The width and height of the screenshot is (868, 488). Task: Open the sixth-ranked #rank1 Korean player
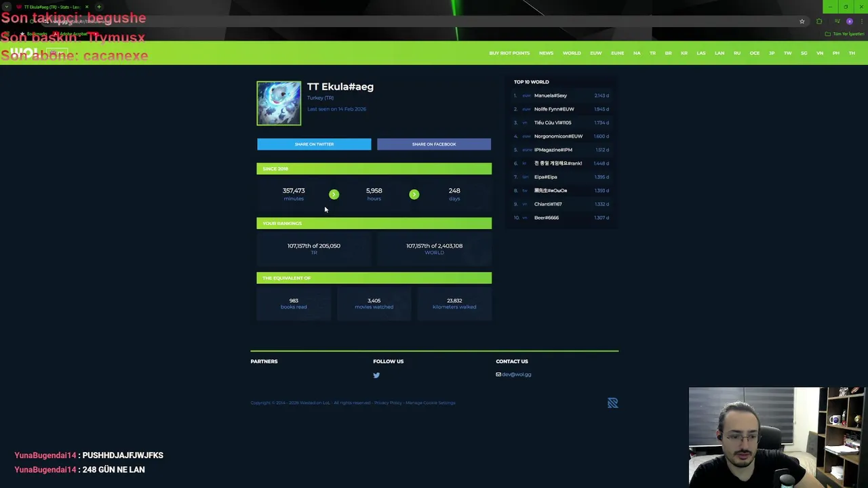(x=557, y=163)
